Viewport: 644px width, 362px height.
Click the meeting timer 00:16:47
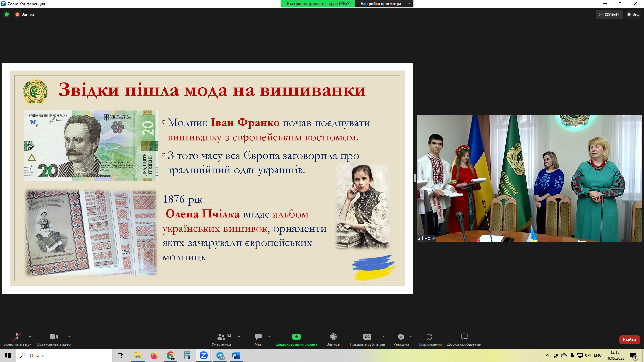(609, 15)
